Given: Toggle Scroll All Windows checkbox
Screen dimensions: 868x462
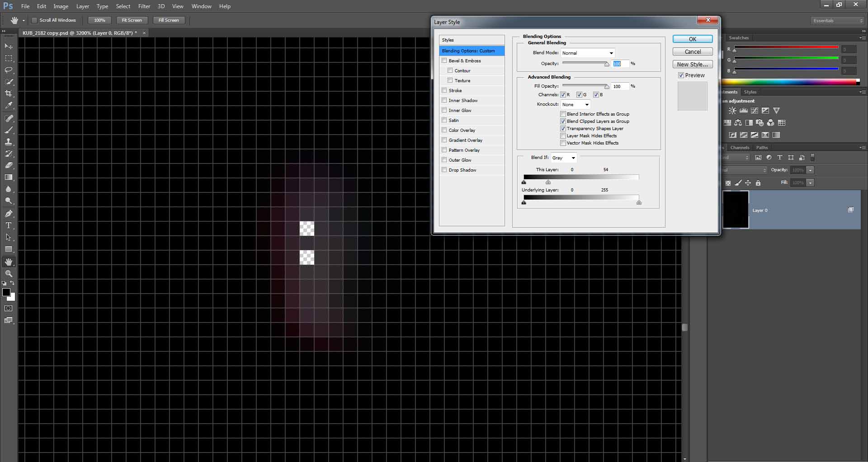Looking at the screenshot, I should (x=34, y=20).
